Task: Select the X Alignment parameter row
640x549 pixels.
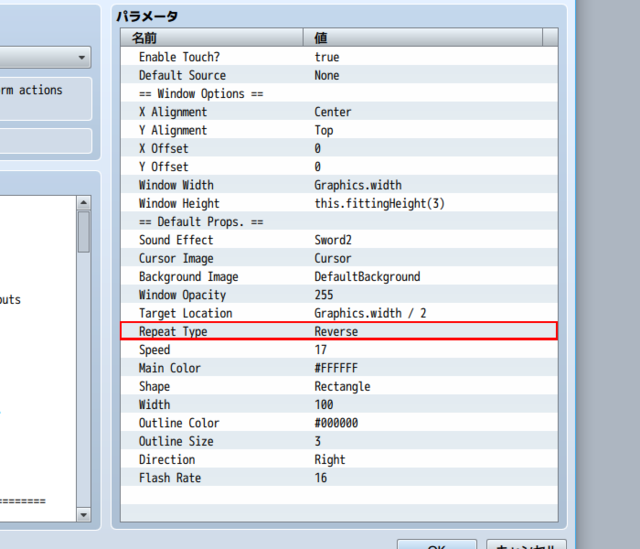Action: [339, 112]
